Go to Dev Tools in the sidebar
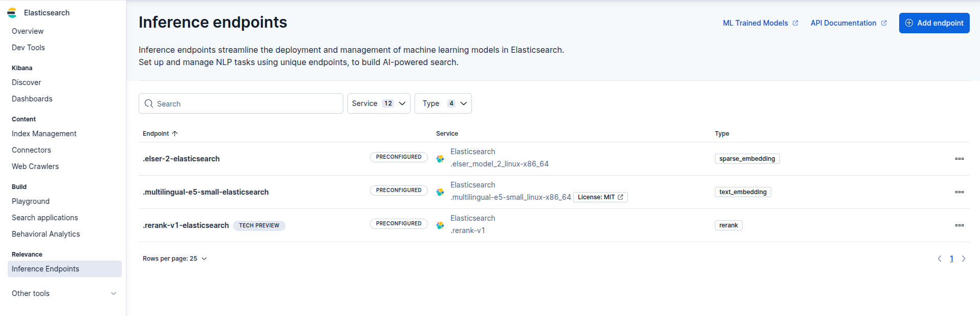This screenshot has width=980, height=316. point(28,48)
